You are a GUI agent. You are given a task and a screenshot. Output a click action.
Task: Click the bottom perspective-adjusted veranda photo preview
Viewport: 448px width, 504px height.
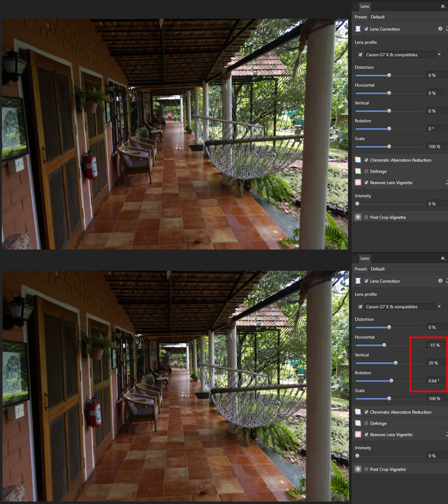coord(176,386)
